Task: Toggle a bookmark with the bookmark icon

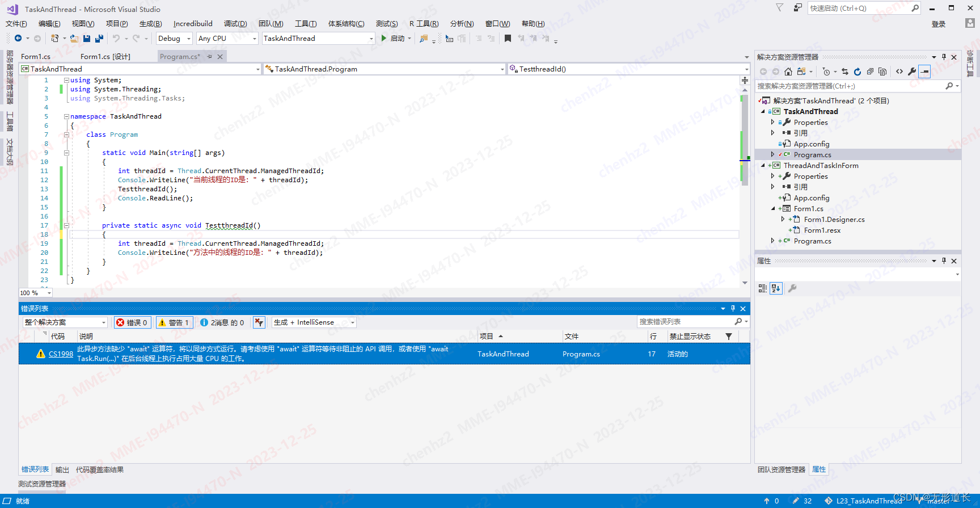Action: (x=508, y=38)
